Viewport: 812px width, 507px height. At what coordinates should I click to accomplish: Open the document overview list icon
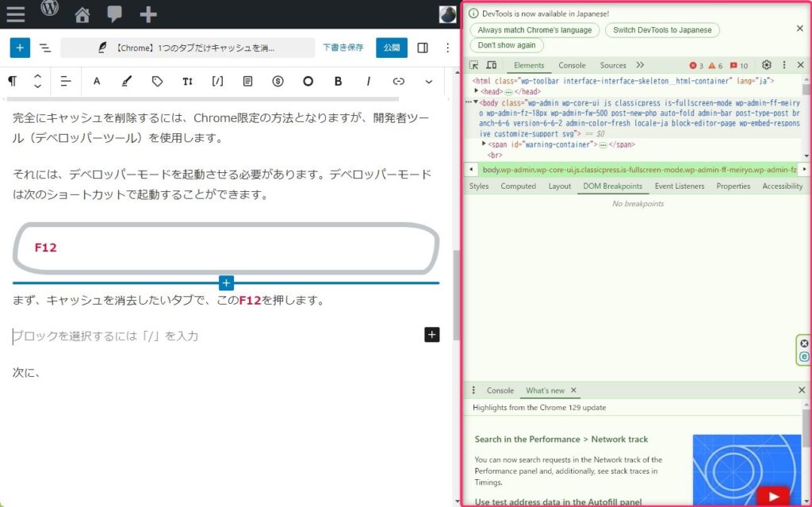45,48
